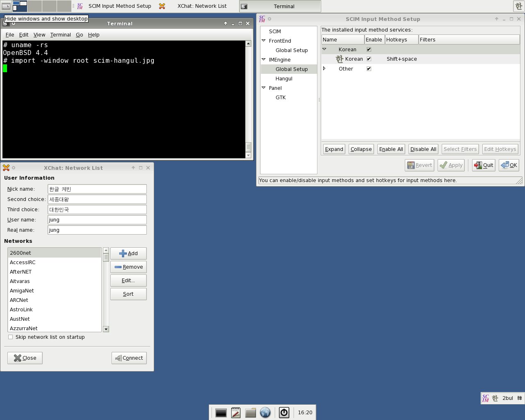The image size is (525, 420).
Task: Click the power log out icon in bottom panel
Action: coord(284,413)
